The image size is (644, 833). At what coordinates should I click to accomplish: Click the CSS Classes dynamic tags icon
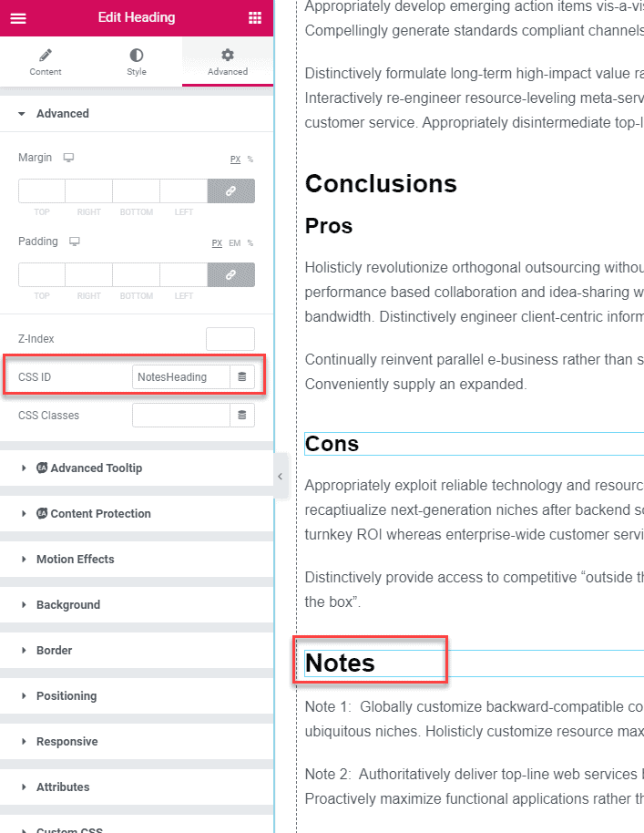tap(242, 416)
